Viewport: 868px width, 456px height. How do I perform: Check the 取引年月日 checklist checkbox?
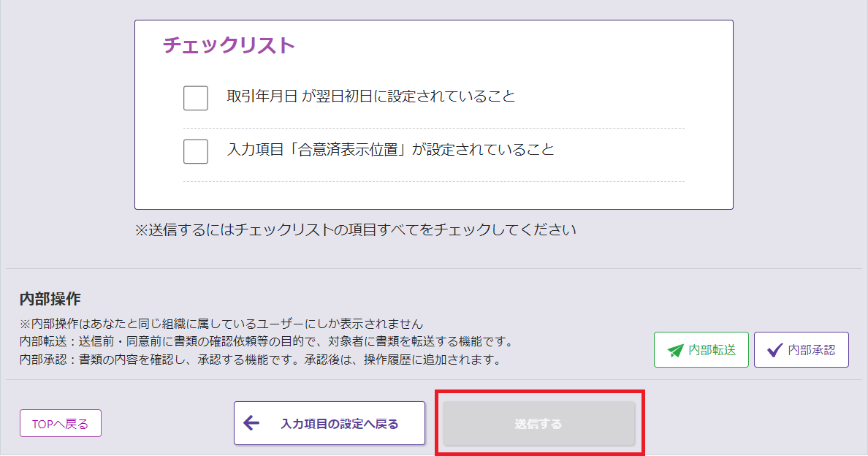[x=196, y=98]
